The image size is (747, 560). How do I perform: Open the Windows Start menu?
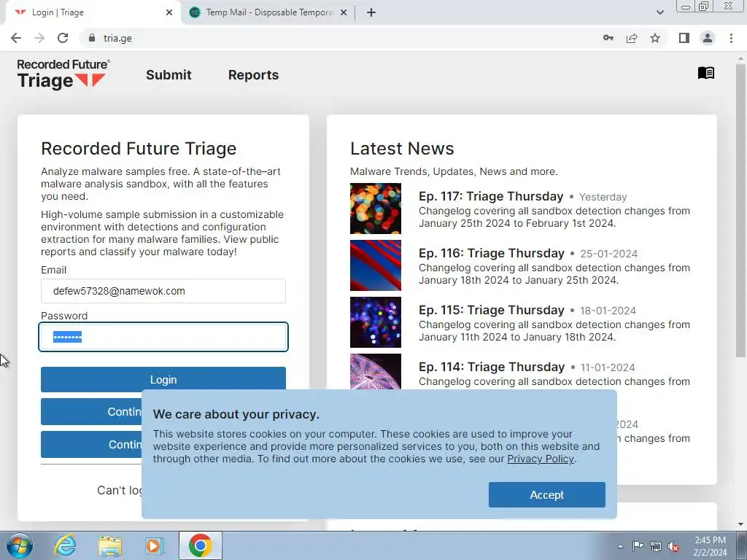coord(20,545)
